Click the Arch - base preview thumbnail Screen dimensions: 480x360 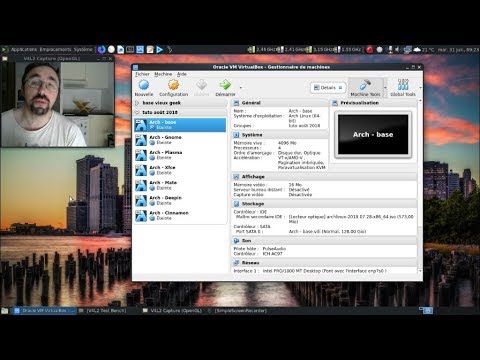(373, 134)
